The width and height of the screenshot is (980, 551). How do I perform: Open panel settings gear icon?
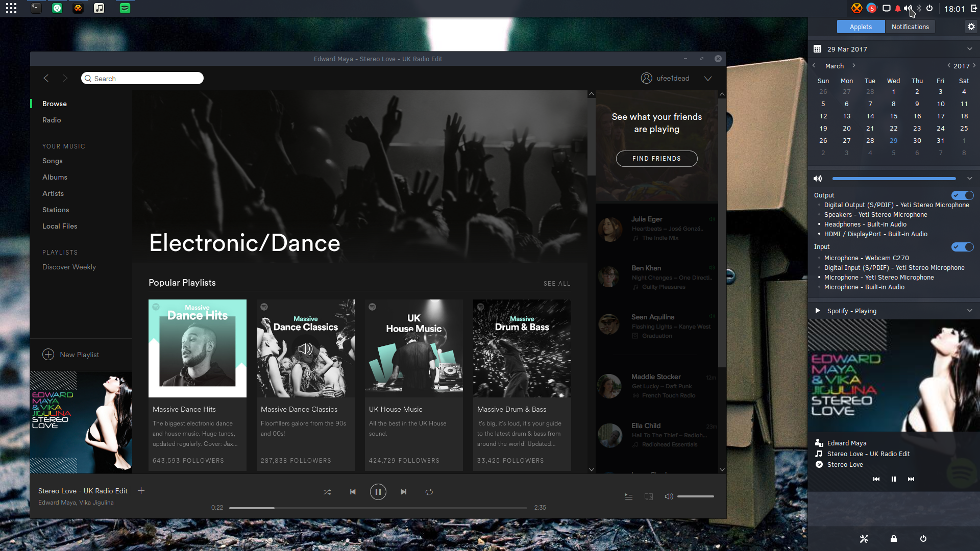click(x=971, y=27)
